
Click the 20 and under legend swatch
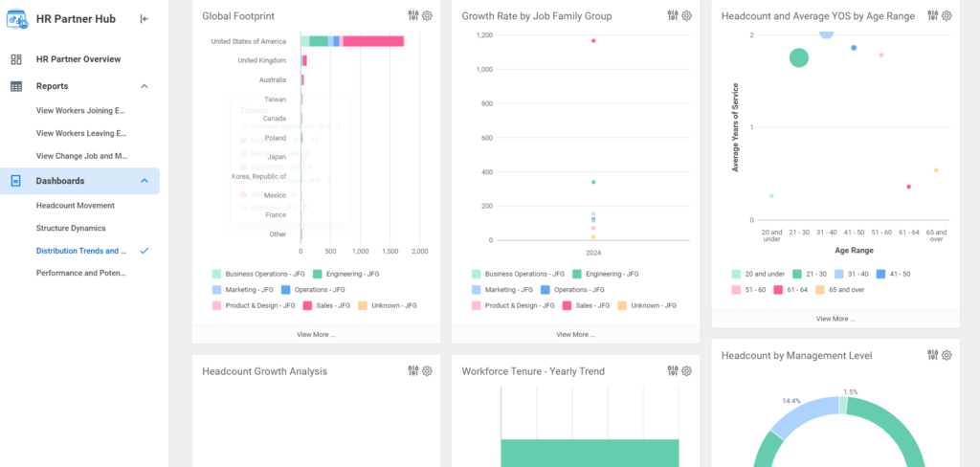[x=736, y=274]
